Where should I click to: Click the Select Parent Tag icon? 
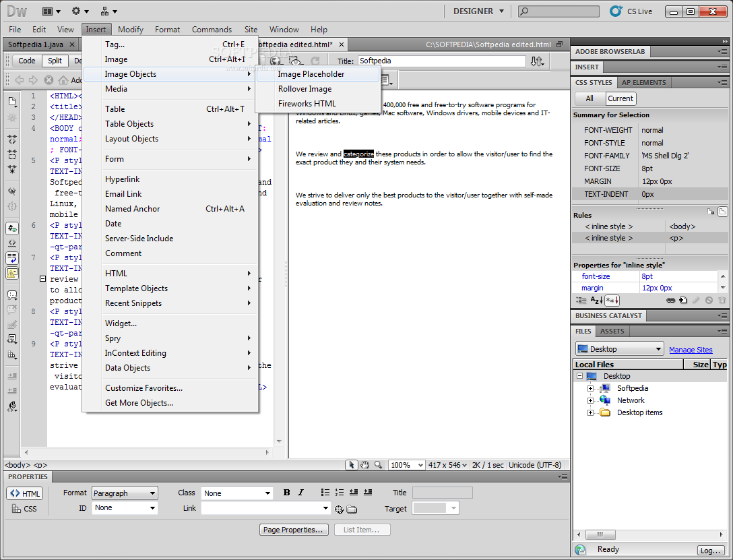[x=12, y=191]
